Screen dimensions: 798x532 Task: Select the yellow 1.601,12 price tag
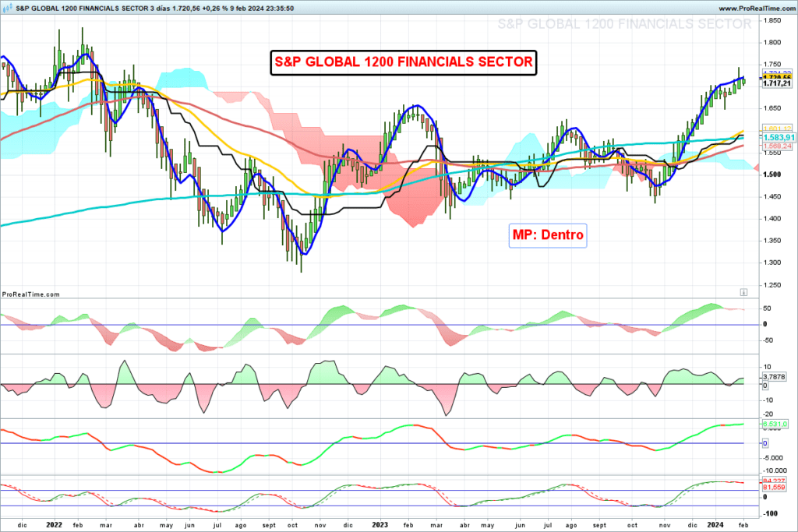coord(777,129)
